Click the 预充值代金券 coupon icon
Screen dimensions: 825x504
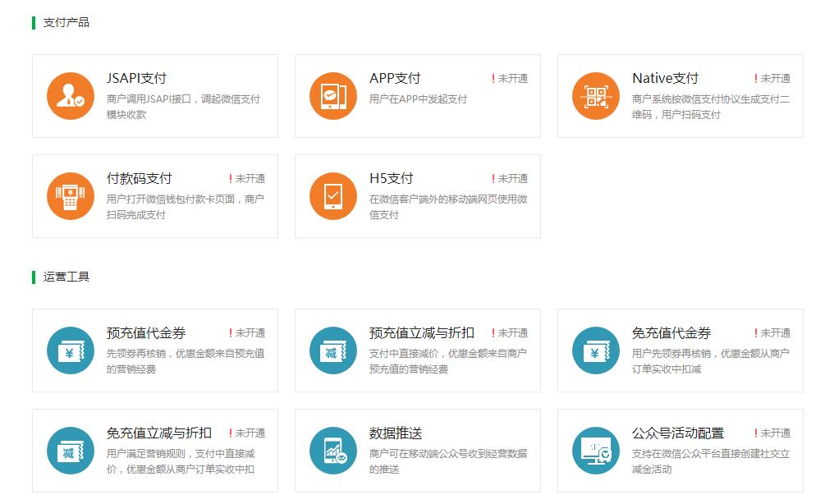[x=71, y=351]
